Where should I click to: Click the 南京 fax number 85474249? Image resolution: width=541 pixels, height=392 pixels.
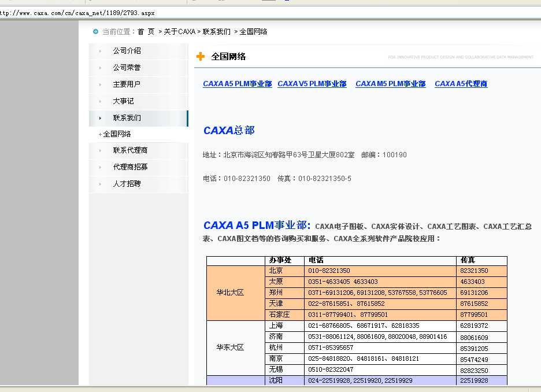pos(474,360)
